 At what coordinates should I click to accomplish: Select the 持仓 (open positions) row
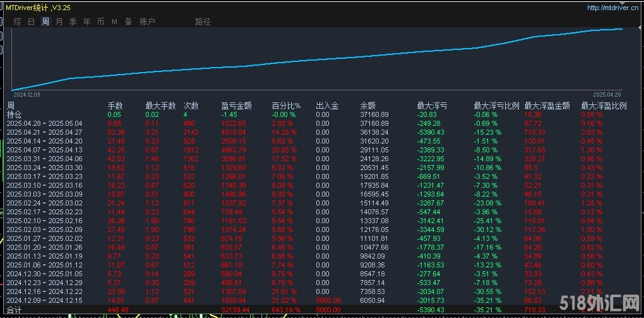click(14, 114)
